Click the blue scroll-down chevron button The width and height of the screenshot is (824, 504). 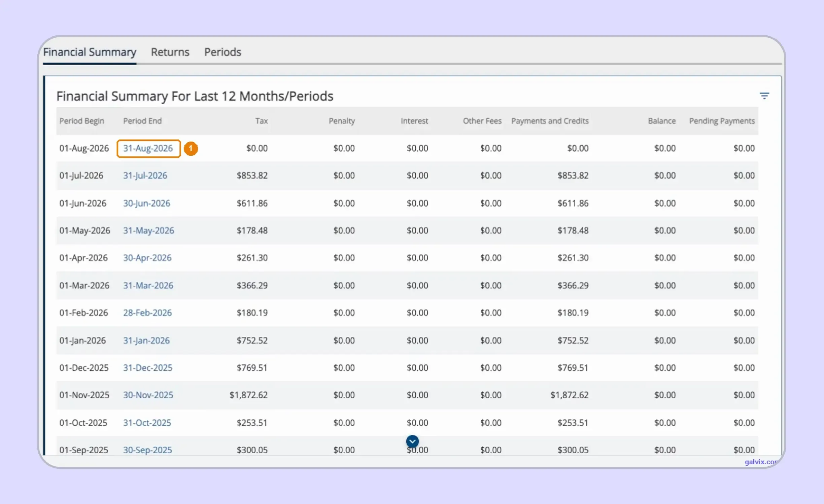pyautogui.click(x=412, y=441)
